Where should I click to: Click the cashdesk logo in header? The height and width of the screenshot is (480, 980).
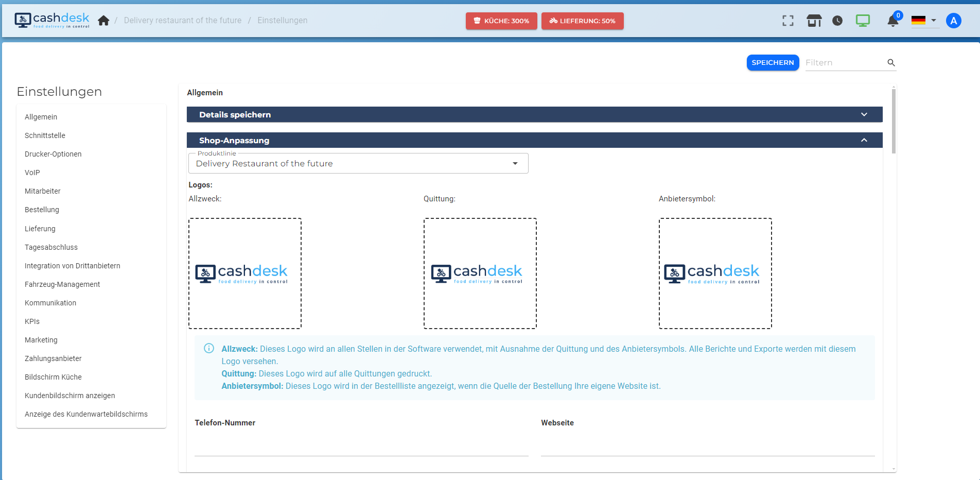click(52, 20)
